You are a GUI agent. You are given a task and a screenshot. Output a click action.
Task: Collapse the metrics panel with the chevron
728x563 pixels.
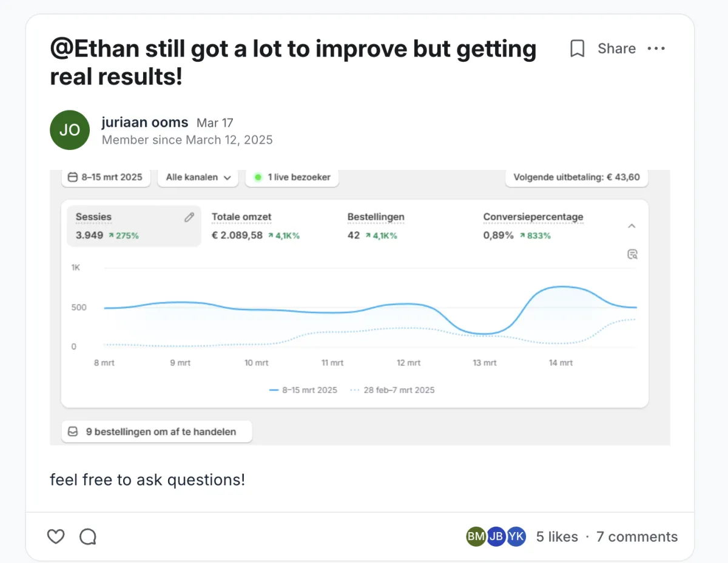[x=632, y=226]
